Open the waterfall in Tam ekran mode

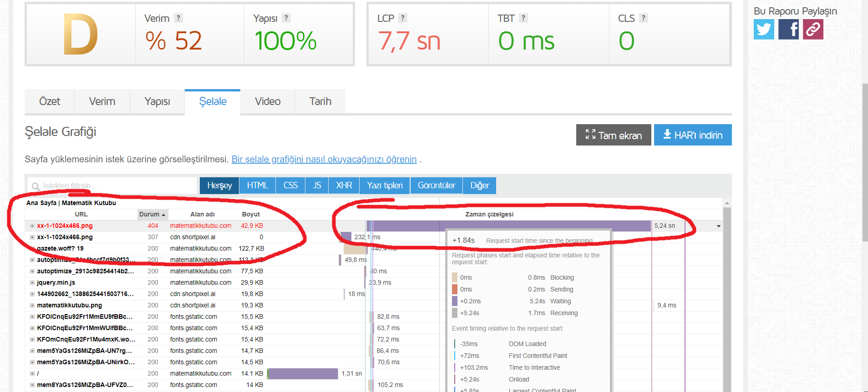[x=614, y=135]
